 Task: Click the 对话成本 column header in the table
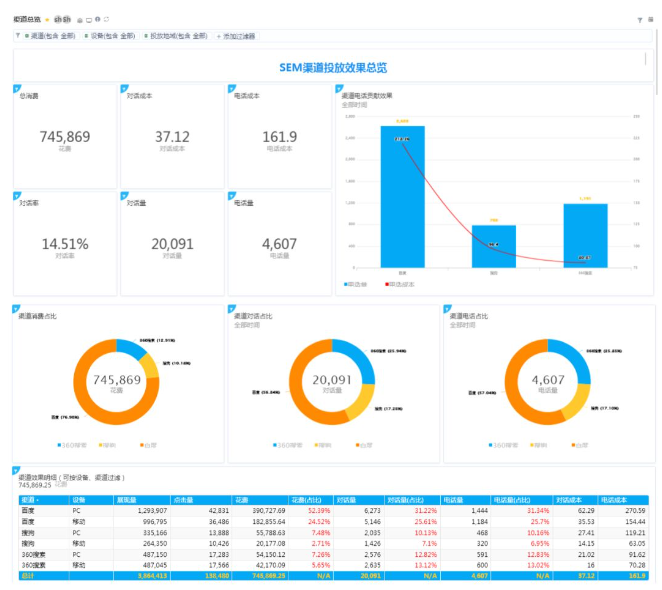(569, 499)
